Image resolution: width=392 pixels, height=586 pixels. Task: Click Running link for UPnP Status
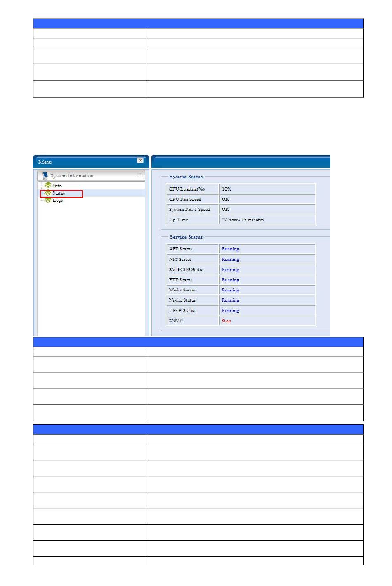click(x=230, y=311)
